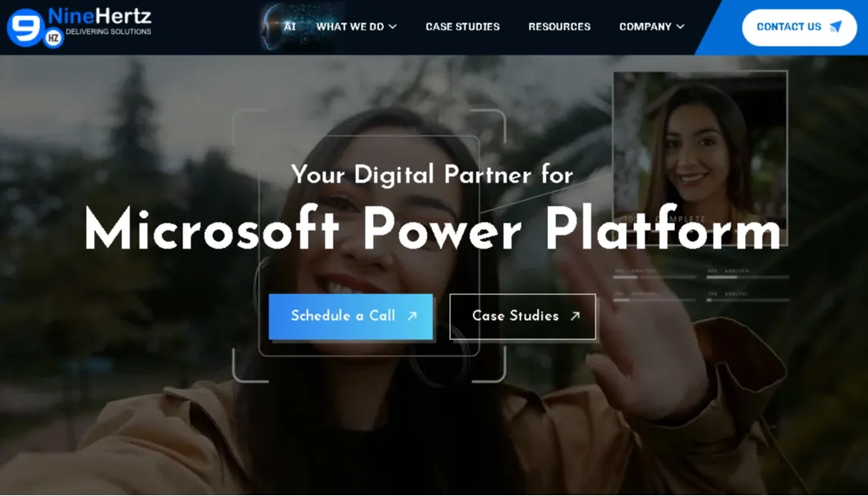
Task: Open the Company menu item
Action: 652,27
